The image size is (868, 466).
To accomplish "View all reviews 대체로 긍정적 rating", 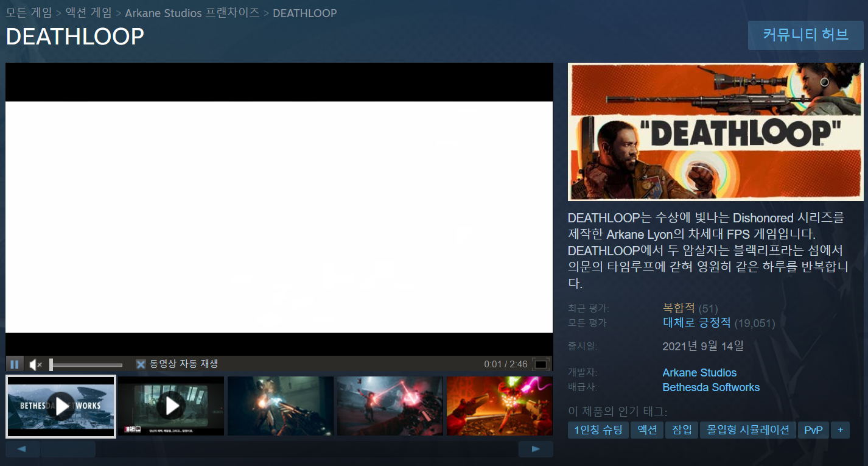I will tap(696, 323).
